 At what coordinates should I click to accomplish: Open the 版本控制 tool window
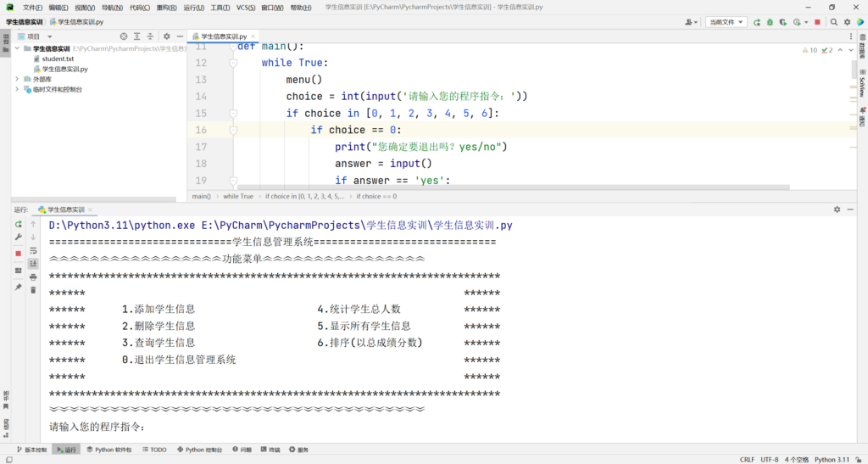click(x=31, y=450)
